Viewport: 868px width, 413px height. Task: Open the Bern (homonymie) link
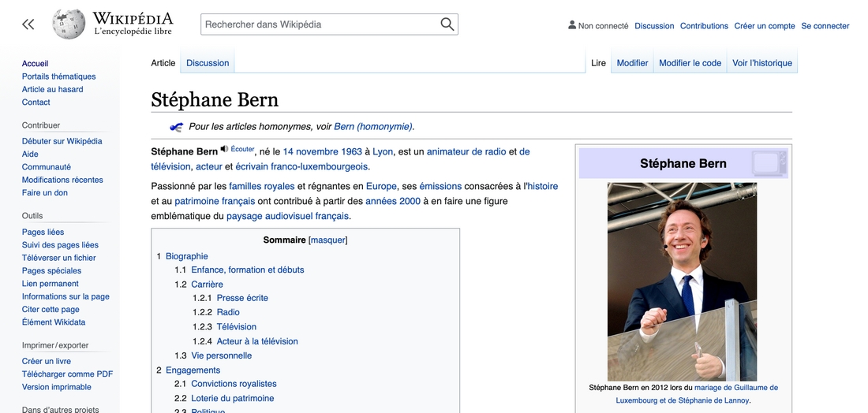click(373, 127)
